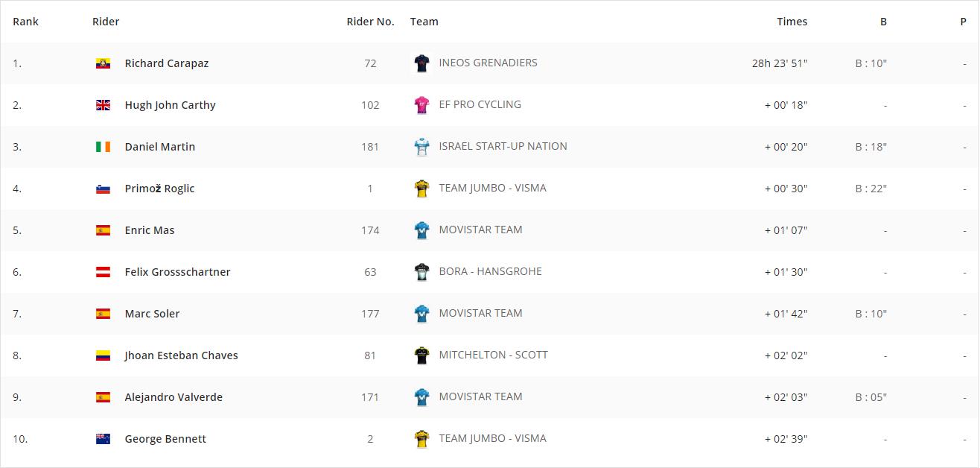Open rider Richard Carapaz

click(x=167, y=63)
